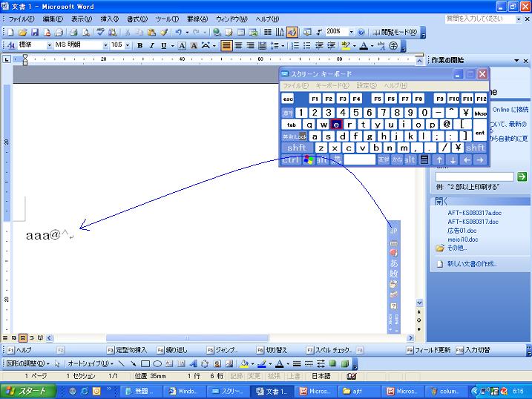This screenshot has width=532, height=399.
Task: Toggle the left shft key on screen keyboard
Action: point(297,148)
